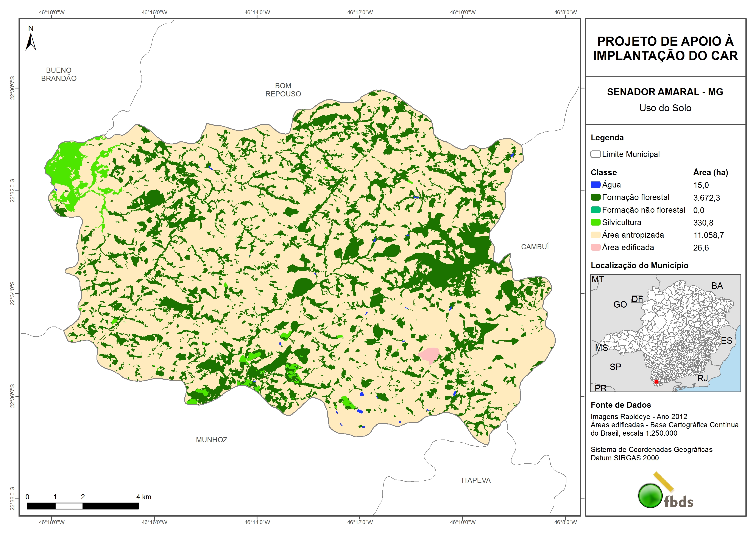Click the Silvicultura light green swatch
This screenshot has width=756, height=534.
(x=595, y=222)
